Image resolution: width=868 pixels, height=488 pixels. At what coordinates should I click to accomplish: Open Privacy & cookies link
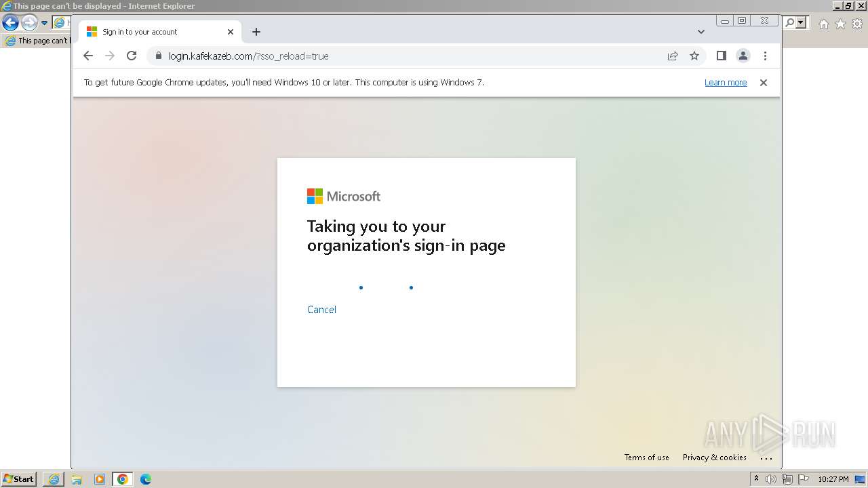pyautogui.click(x=715, y=457)
